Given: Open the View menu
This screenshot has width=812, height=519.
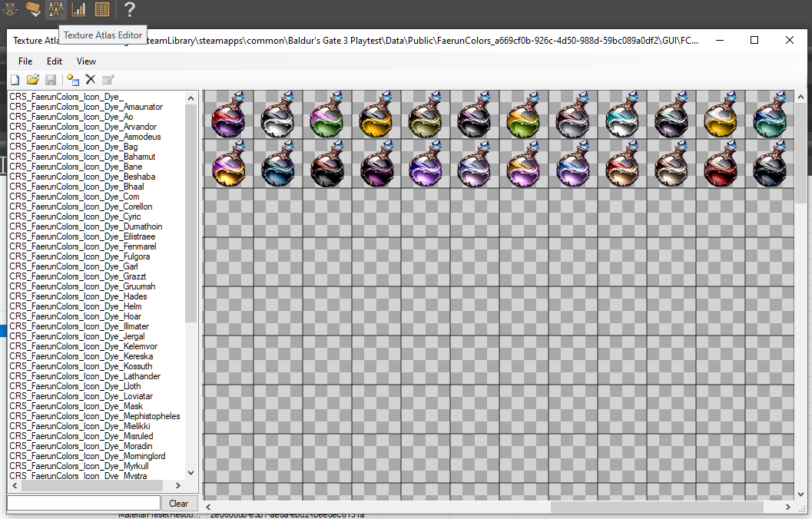Looking at the screenshot, I should [86, 61].
